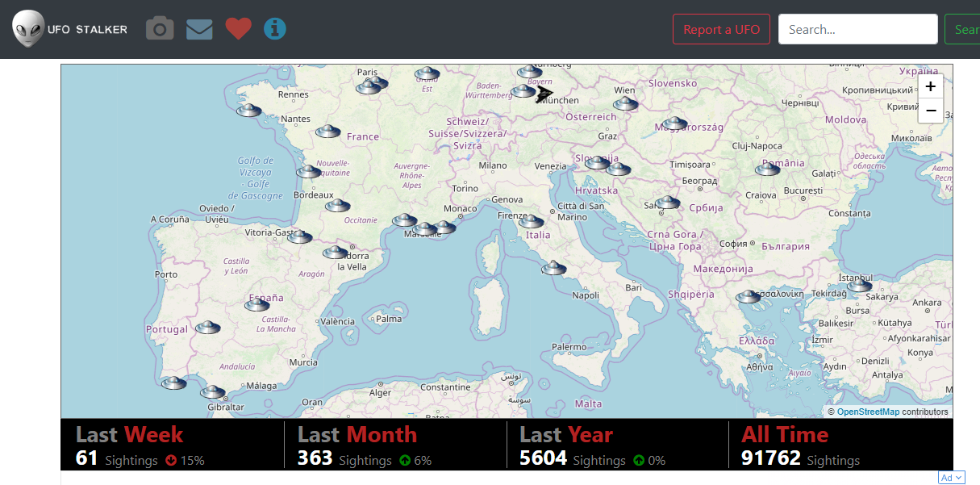The image size is (980, 485).
Task: Select the UFO marker at Vitoria-Gasteiz
Action: [x=299, y=236]
